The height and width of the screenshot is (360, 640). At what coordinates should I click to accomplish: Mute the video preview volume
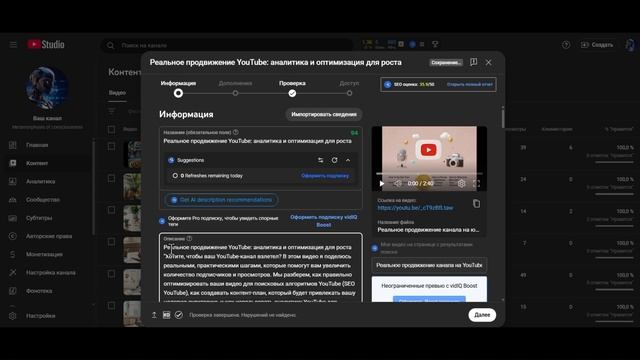[x=398, y=184]
